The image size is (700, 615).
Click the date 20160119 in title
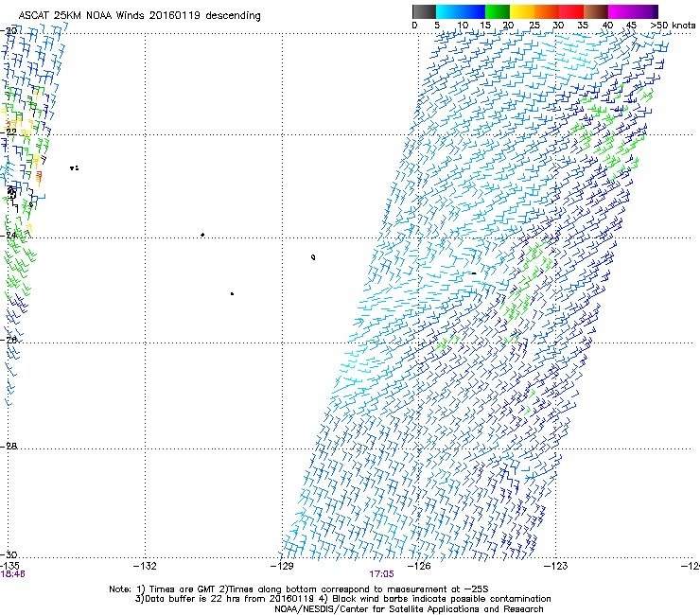(x=175, y=15)
